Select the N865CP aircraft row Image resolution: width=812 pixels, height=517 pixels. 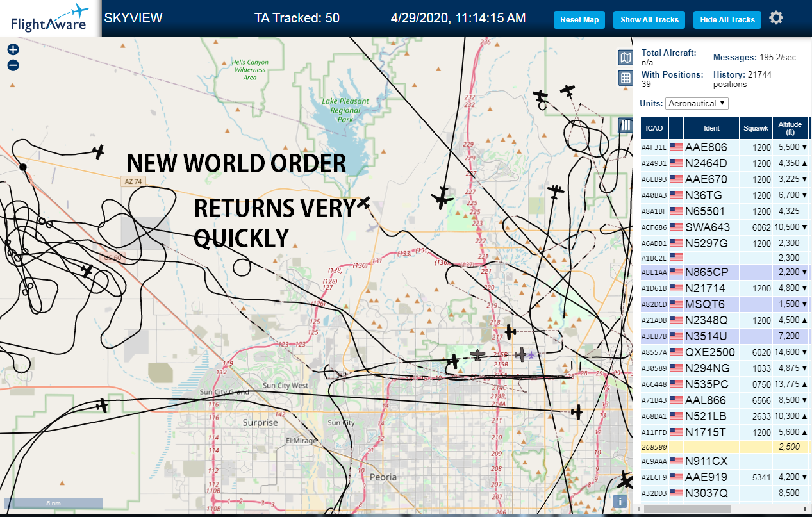(726, 272)
